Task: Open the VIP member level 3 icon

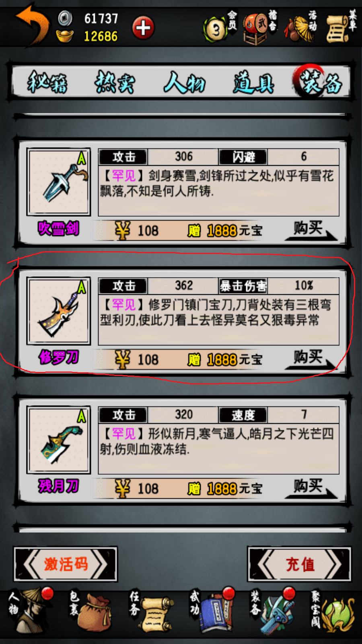Action: point(220,27)
